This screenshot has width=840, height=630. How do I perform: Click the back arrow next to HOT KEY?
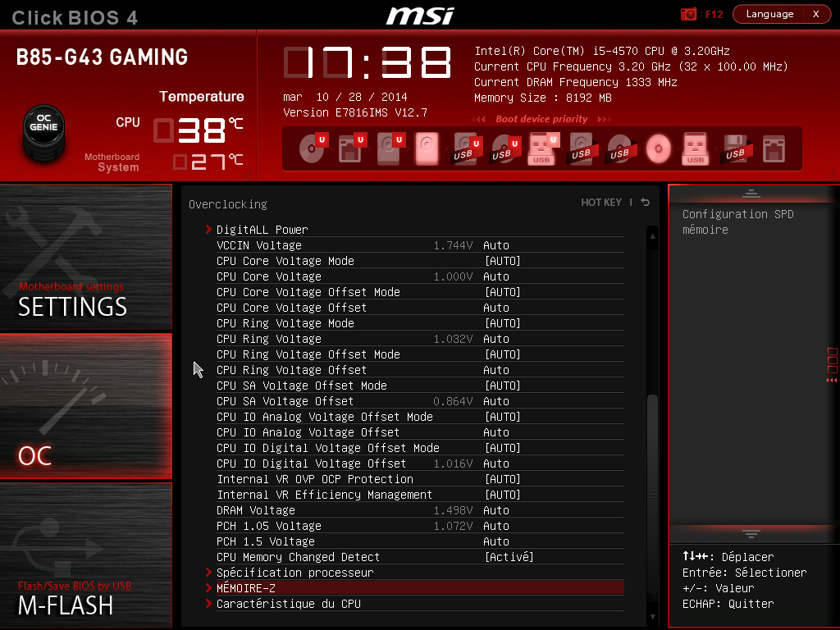(x=646, y=202)
